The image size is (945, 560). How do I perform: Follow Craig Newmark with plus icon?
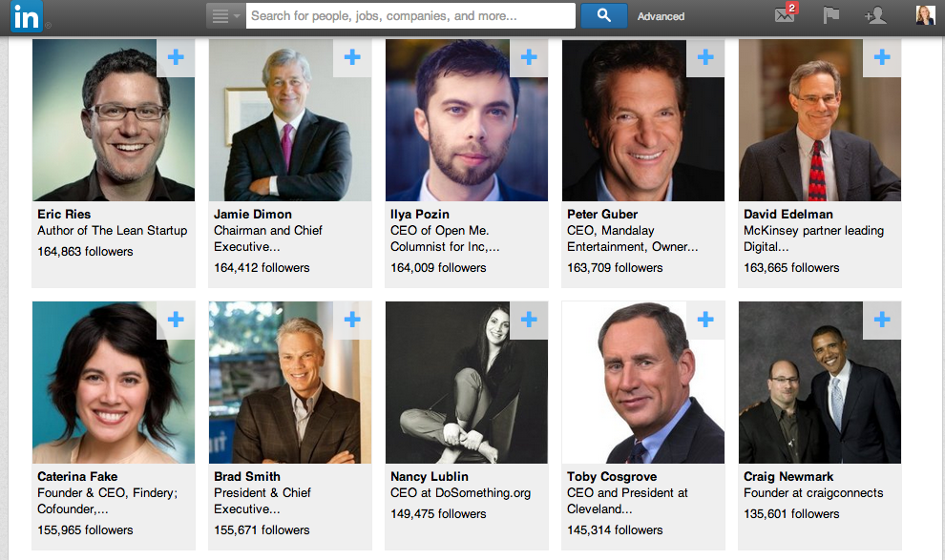click(882, 321)
